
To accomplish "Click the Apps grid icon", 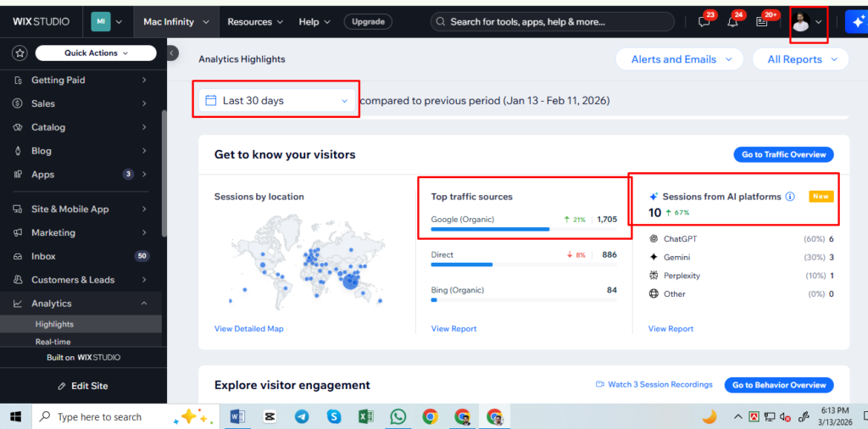I will pos(19,175).
